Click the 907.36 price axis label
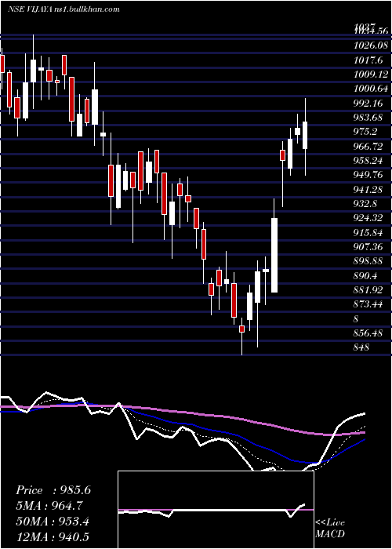Viewport: 392px width, 549px height. click(370, 247)
